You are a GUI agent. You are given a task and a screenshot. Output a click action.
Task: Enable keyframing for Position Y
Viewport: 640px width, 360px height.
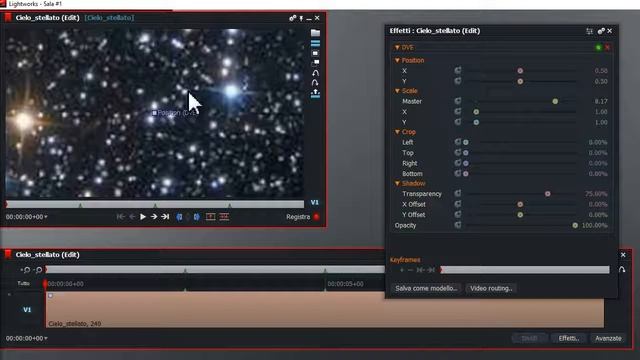pyautogui.click(x=458, y=81)
